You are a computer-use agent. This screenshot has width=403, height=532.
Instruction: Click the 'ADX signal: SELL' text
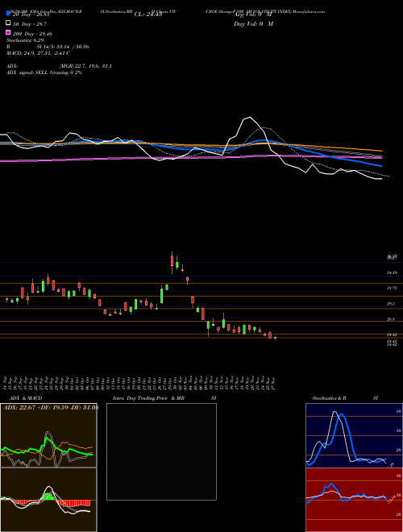(x=27, y=73)
